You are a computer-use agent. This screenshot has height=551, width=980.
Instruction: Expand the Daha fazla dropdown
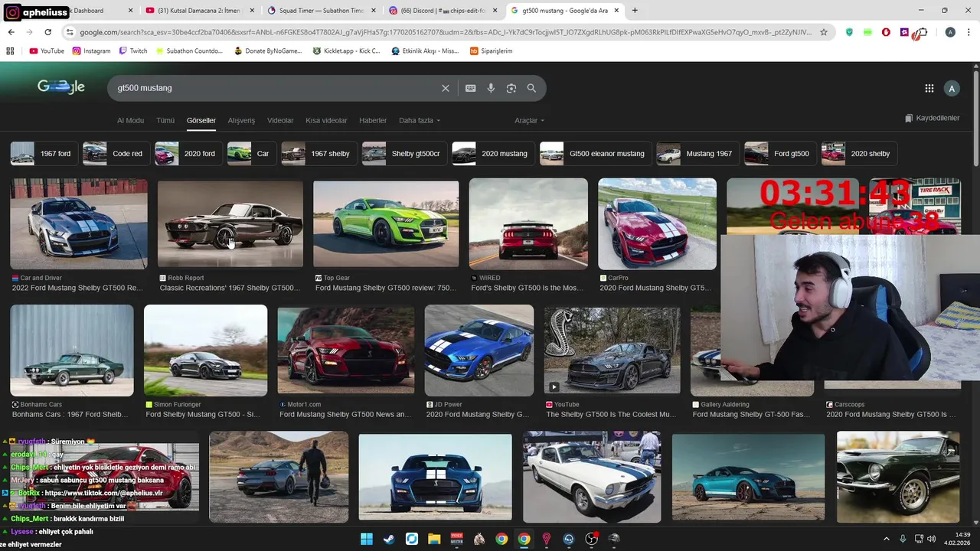coord(420,120)
